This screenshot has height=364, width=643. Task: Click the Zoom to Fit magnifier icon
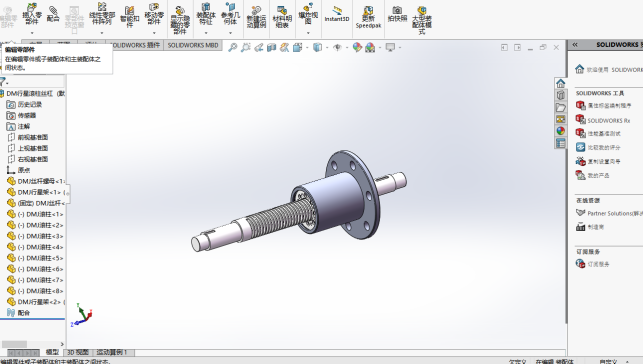(x=233, y=48)
